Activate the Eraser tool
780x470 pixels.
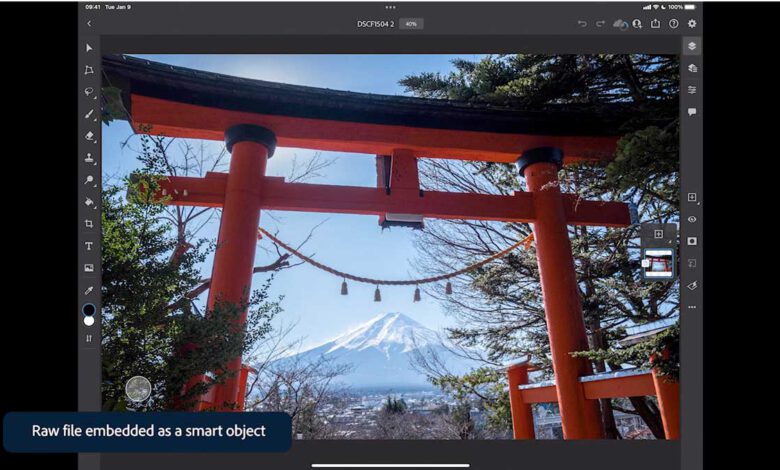tap(89, 136)
